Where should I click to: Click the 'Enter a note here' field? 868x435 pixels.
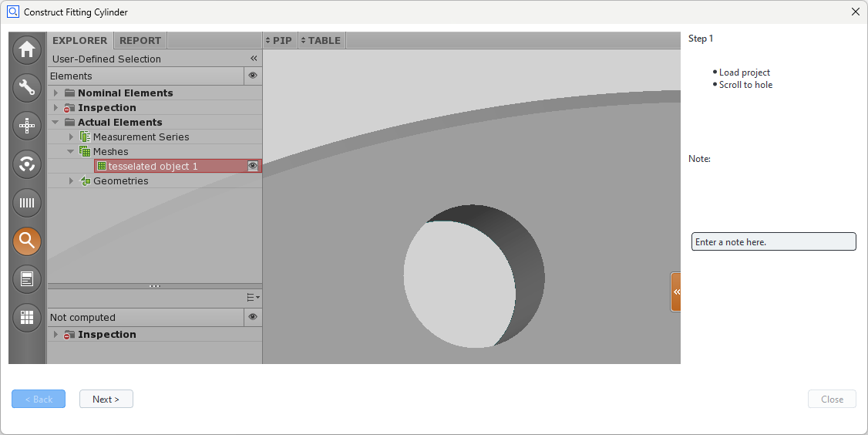[x=773, y=242]
